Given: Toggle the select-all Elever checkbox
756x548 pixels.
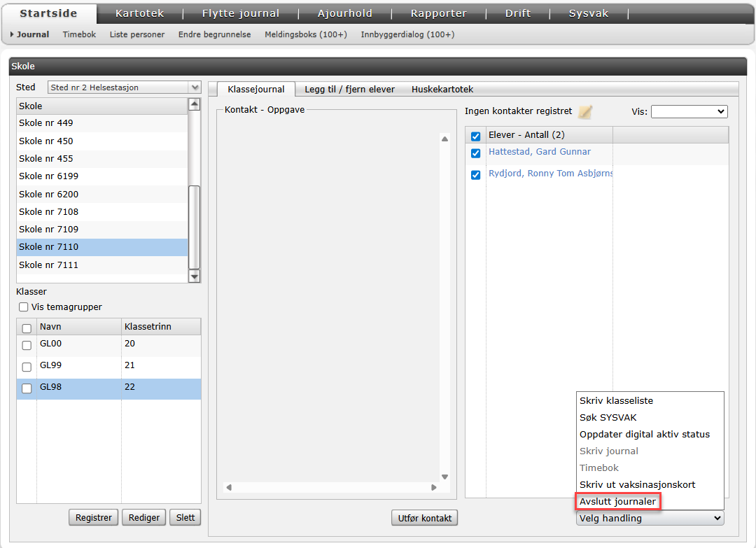Looking at the screenshot, I should click(476, 136).
